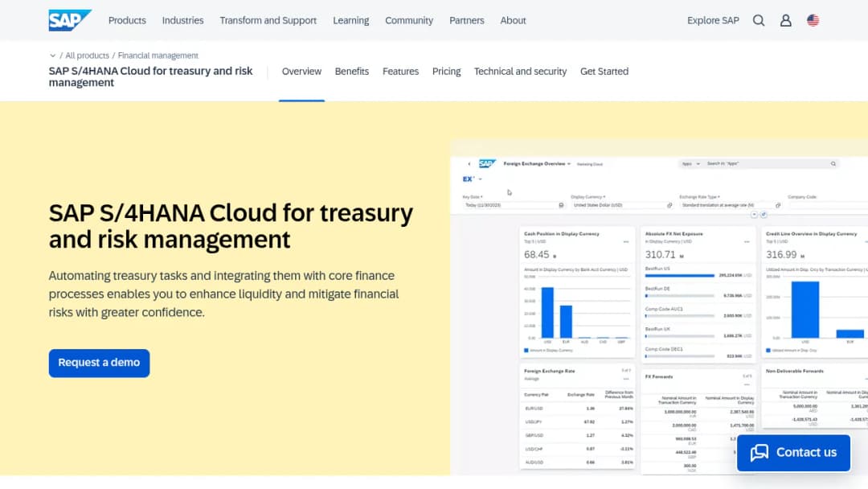Open the search icon
This screenshot has height=489, width=868.
pyautogui.click(x=759, y=20)
